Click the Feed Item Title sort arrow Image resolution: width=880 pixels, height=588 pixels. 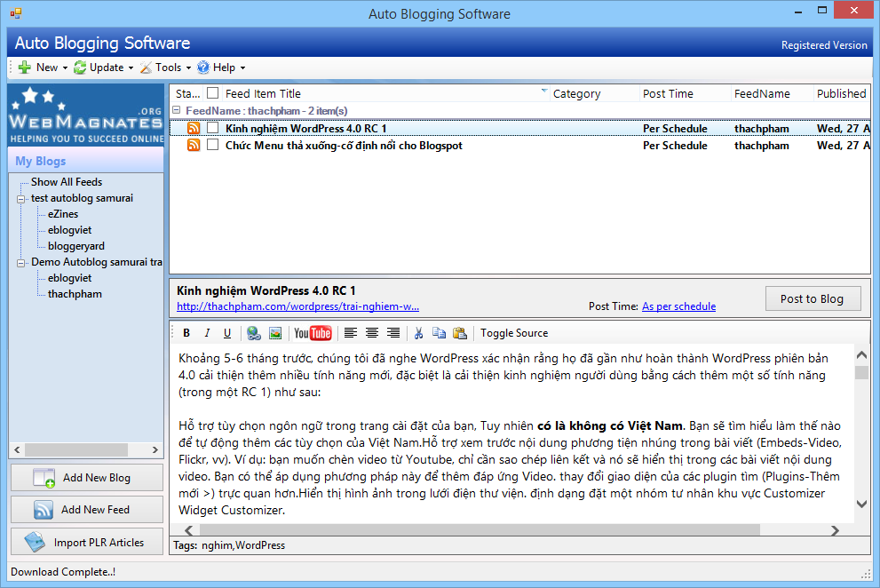tap(543, 90)
